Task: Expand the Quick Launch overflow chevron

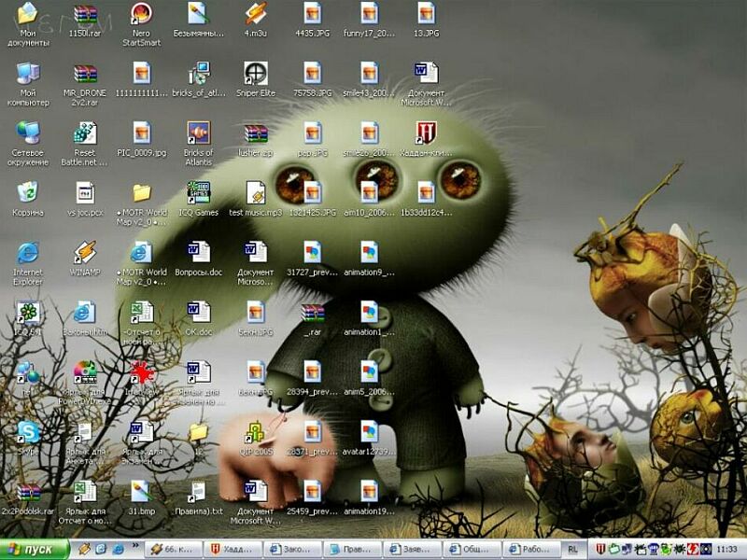Action: (135, 546)
